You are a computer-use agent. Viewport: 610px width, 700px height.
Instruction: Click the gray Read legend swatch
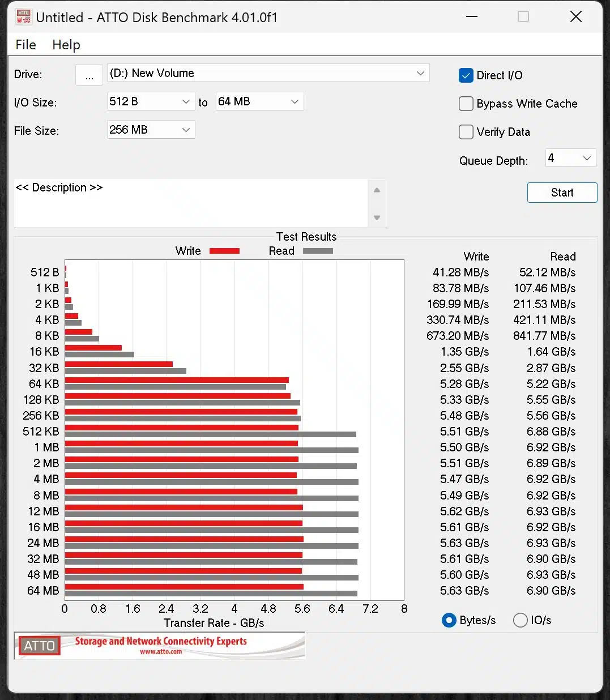(318, 251)
